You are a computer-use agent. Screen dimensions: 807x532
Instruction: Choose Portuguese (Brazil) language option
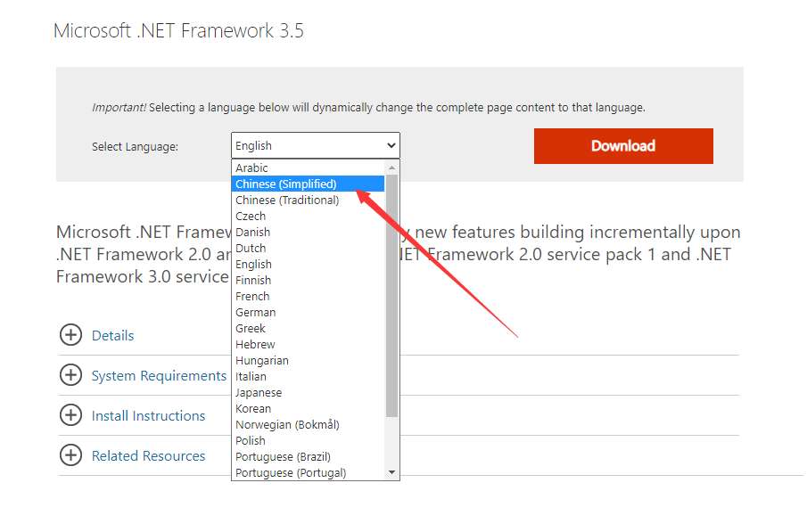click(x=308, y=456)
